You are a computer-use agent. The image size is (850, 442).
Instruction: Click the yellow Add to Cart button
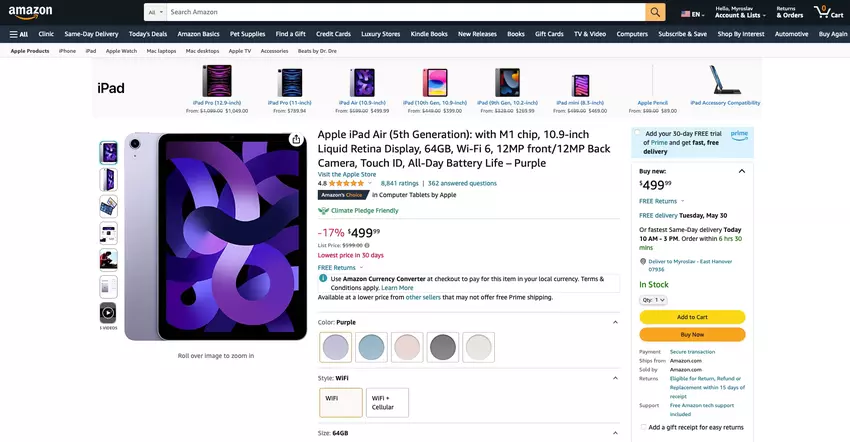[692, 317]
